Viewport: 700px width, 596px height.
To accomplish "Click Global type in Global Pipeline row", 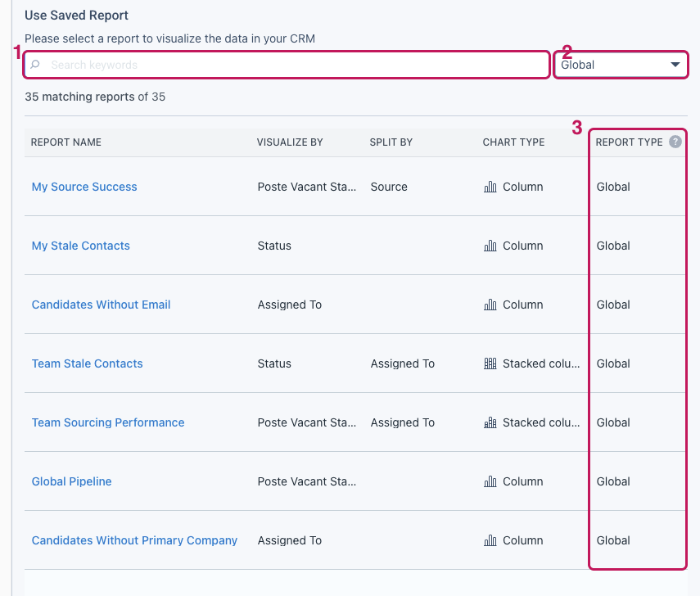I will pos(613,481).
